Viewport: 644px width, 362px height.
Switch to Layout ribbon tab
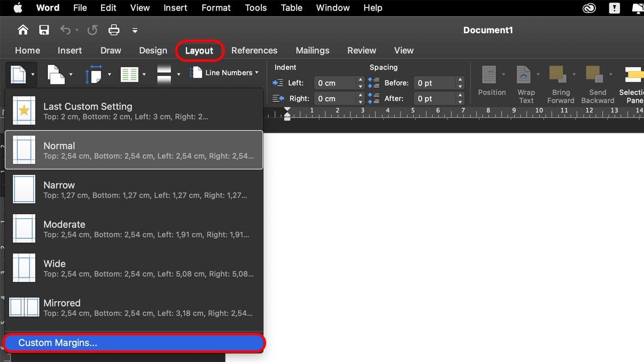point(199,51)
